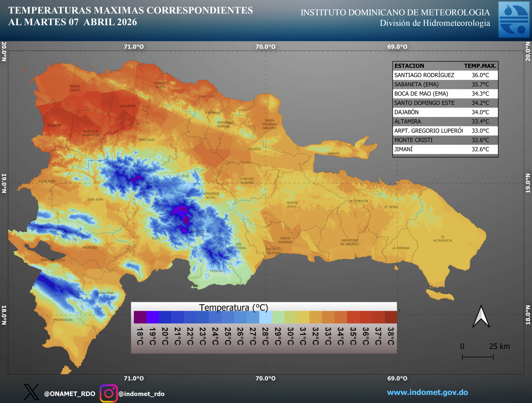The image size is (532, 403).
Task: Click the @indomet_rdo Instagram handle
Action: coord(142,394)
